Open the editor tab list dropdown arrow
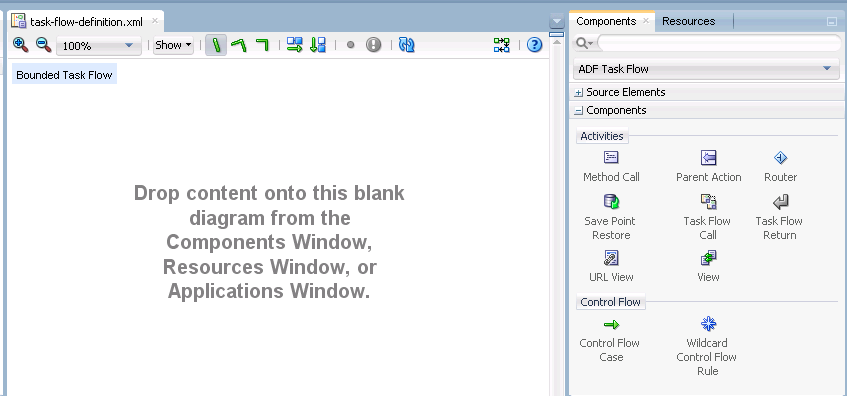Image resolution: width=847 pixels, height=396 pixels. (556, 22)
